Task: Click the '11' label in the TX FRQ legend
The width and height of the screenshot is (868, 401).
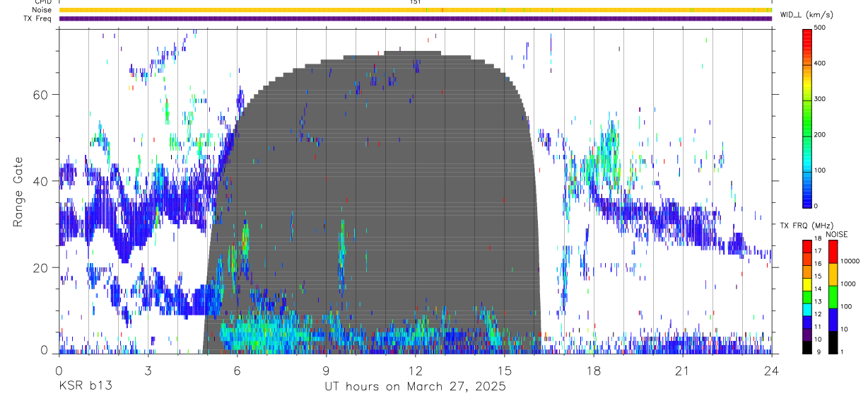Action: click(x=818, y=327)
